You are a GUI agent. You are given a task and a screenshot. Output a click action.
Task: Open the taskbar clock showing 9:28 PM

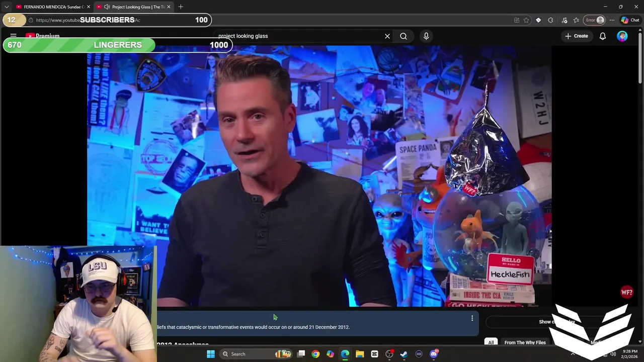(x=630, y=354)
